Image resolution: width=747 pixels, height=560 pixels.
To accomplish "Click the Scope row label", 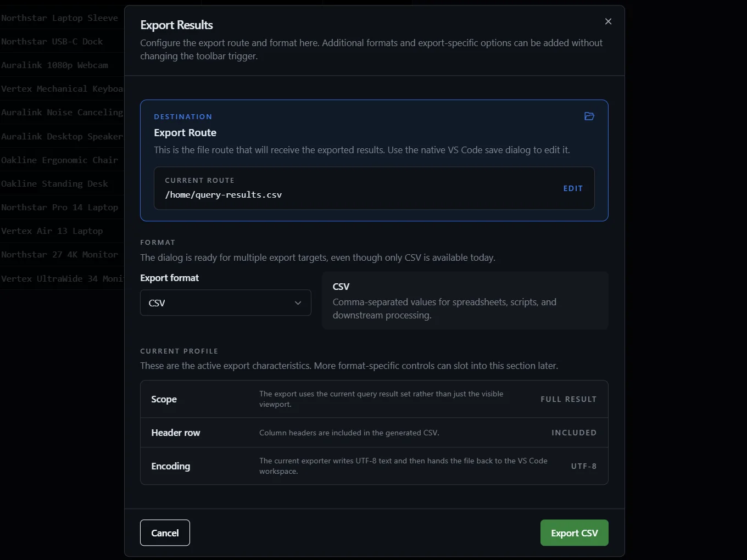I will pos(164,399).
